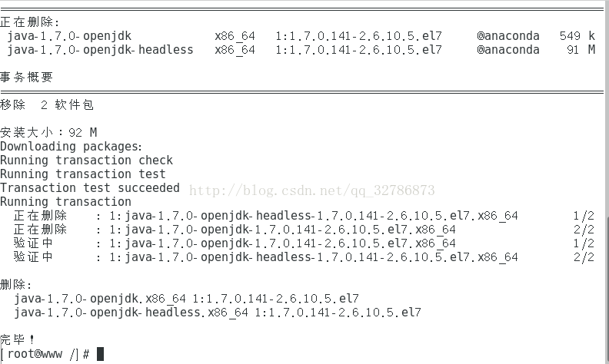609x364 pixels.
Task: Click first '@anaconda' repository entry
Action: coord(507,36)
